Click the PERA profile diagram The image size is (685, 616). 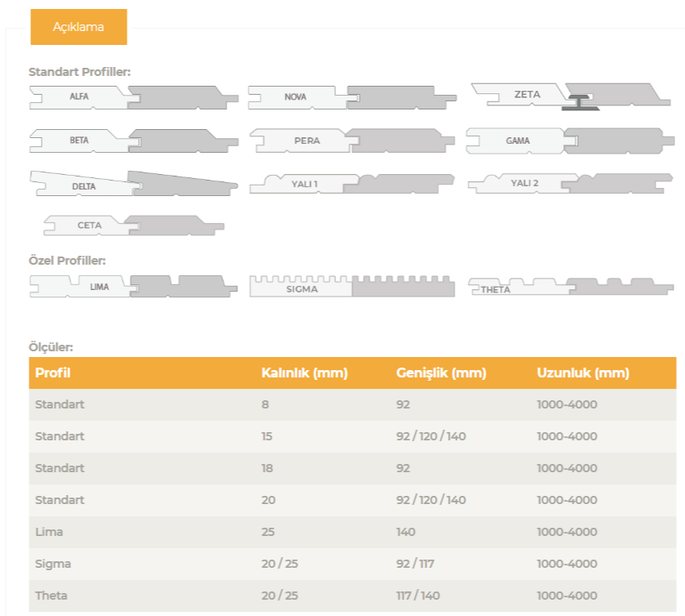[x=352, y=141]
